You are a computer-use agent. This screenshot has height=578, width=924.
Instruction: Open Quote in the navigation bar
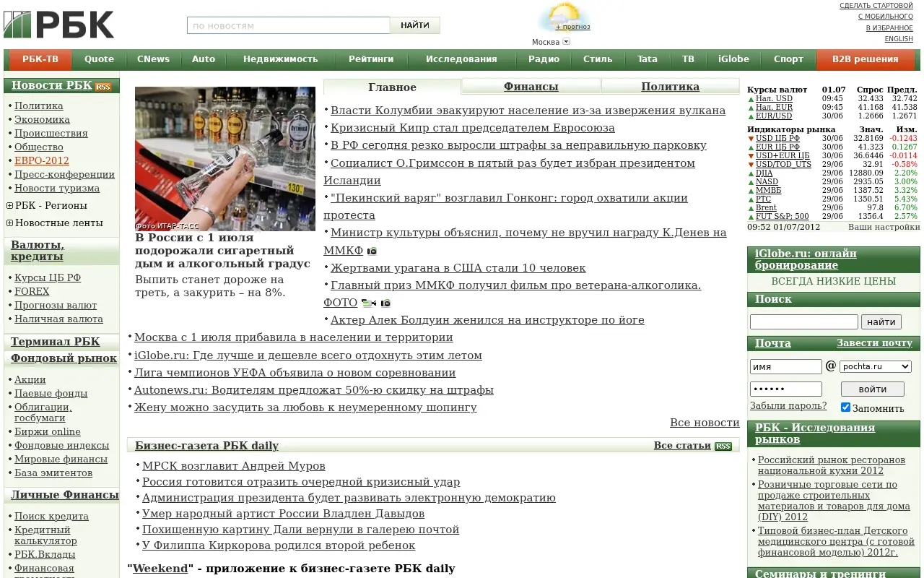99,59
